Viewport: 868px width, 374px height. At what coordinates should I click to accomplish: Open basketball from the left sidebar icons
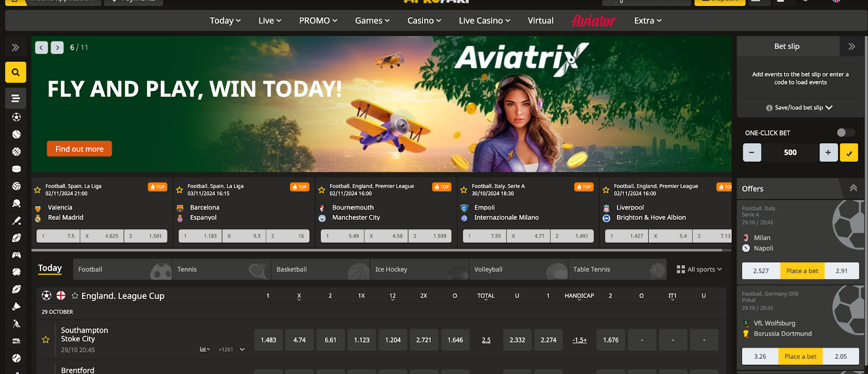(x=16, y=152)
